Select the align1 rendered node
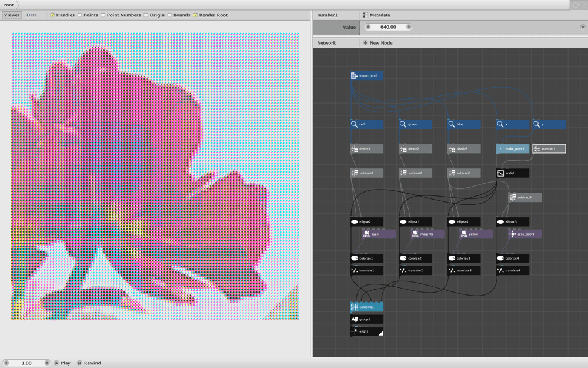 367,331
